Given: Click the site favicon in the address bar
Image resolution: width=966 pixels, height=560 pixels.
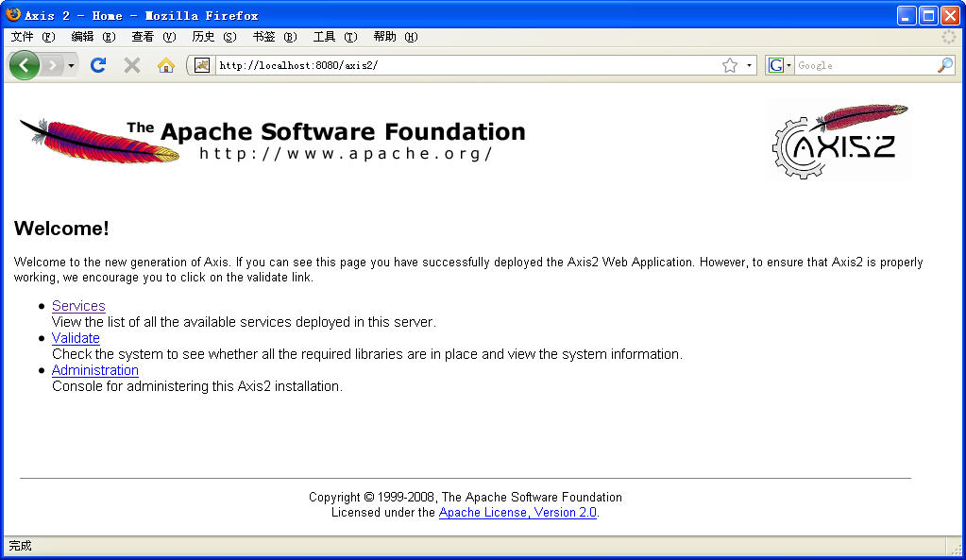Looking at the screenshot, I should [x=201, y=64].
